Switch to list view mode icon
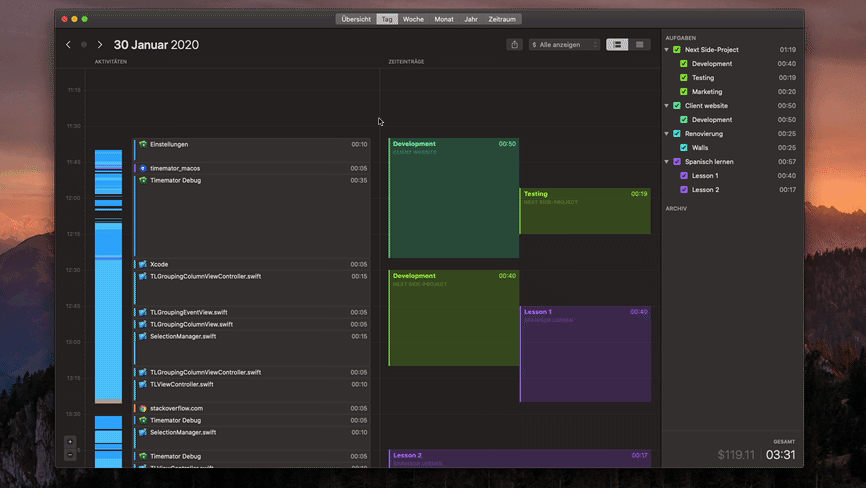This screenshot has height=488, width=866. point(640,45)
